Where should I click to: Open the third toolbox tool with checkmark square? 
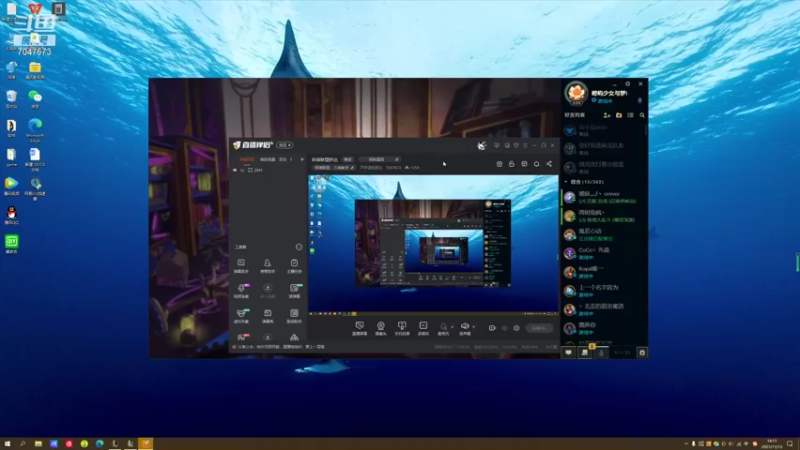click(294, 265)
